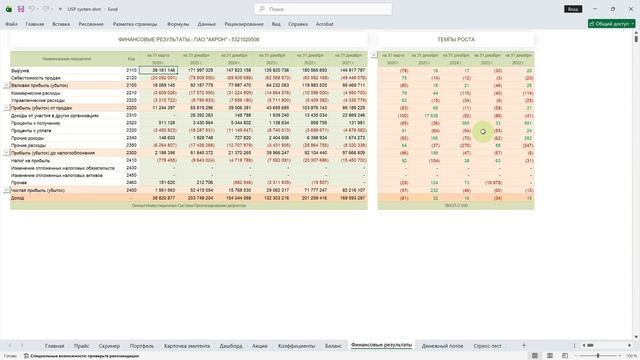
Task: Switch to the Дашборд sheet tab
Action: (x=231, y=346)
